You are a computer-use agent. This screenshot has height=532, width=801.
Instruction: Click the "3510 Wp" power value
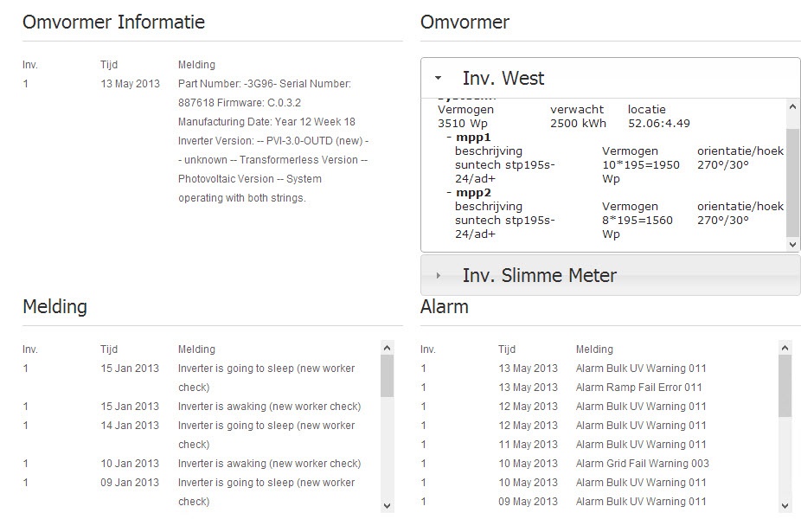click(x=463, y=123)
